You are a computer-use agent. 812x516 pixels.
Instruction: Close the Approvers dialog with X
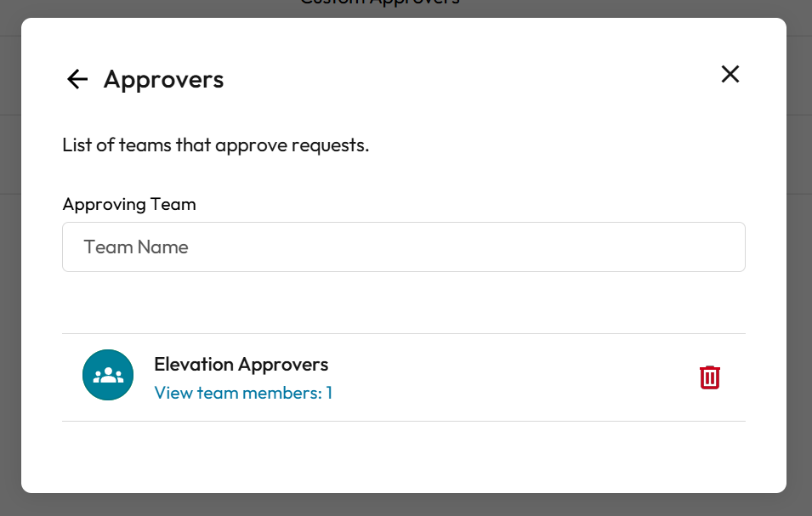pyautogui.click(x=730, y=74)
